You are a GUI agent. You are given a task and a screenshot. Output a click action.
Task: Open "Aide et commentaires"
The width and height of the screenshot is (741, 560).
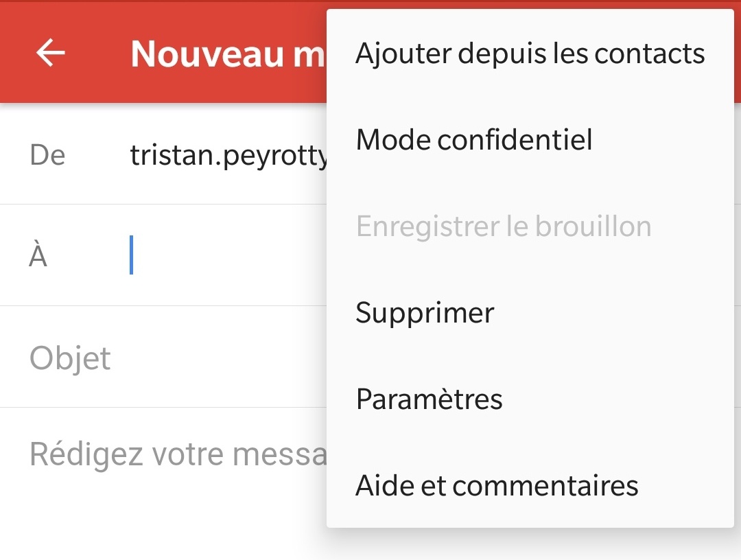[x=497, y=486]
